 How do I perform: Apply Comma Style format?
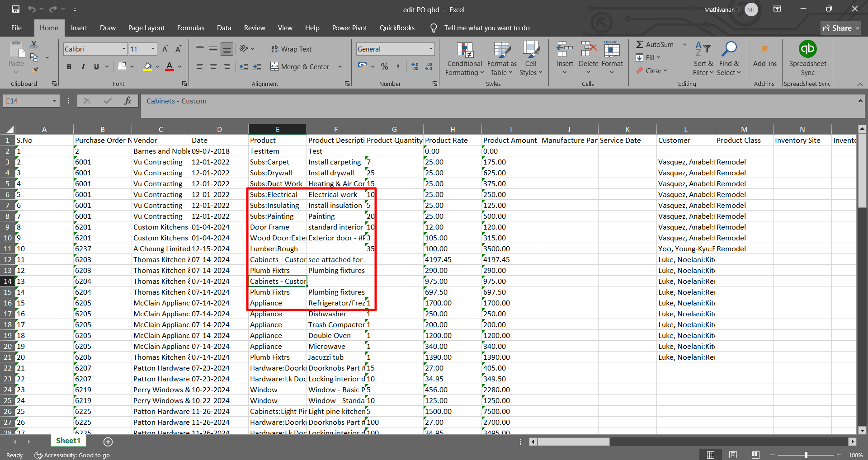coord(398,66)
